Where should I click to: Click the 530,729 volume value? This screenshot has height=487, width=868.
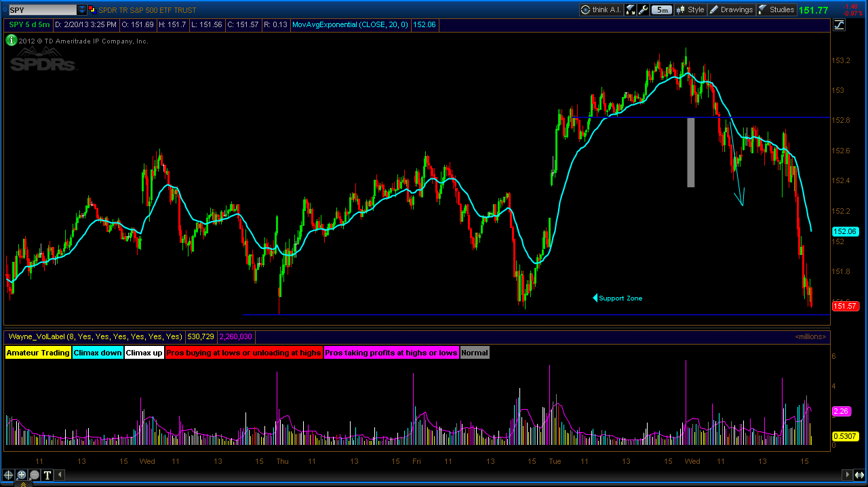[201, 336]
